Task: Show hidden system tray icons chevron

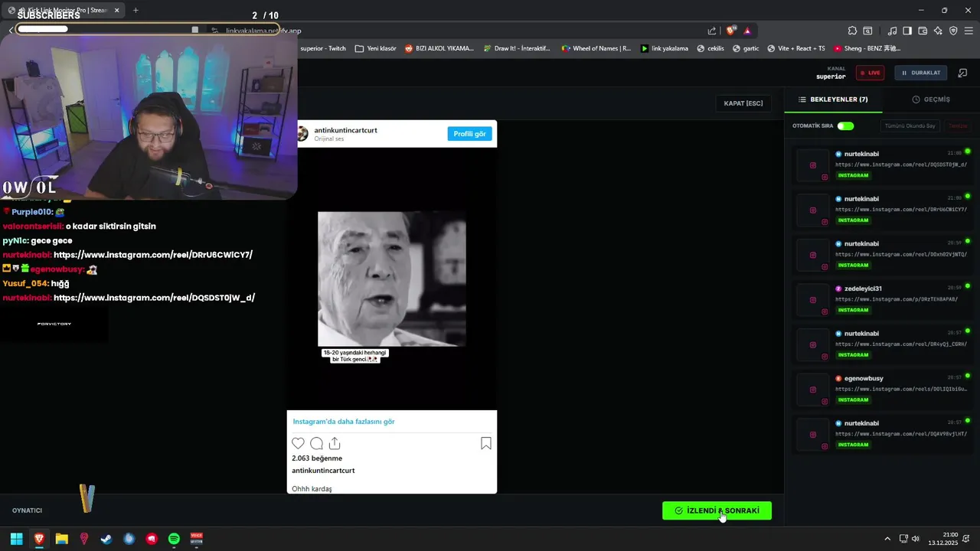Action: (887, 539)
